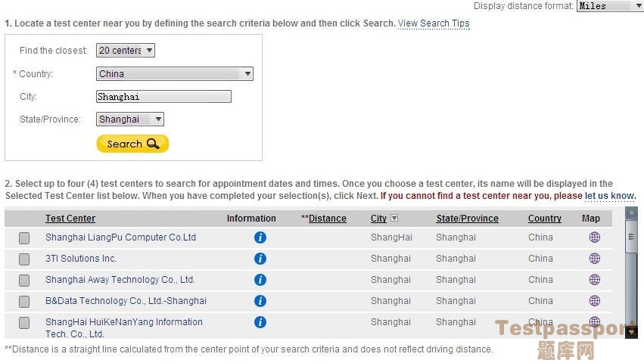Sort table by Test Center column header
Image resolution: width=644 pixels, height=363 pixels.
point(70,219)
